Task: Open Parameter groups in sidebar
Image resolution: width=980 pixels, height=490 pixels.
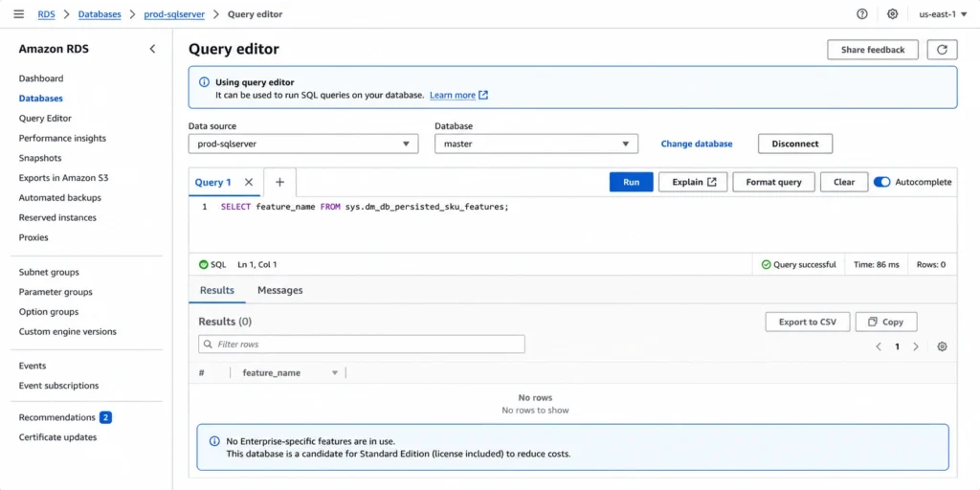Action: (56, 292)
